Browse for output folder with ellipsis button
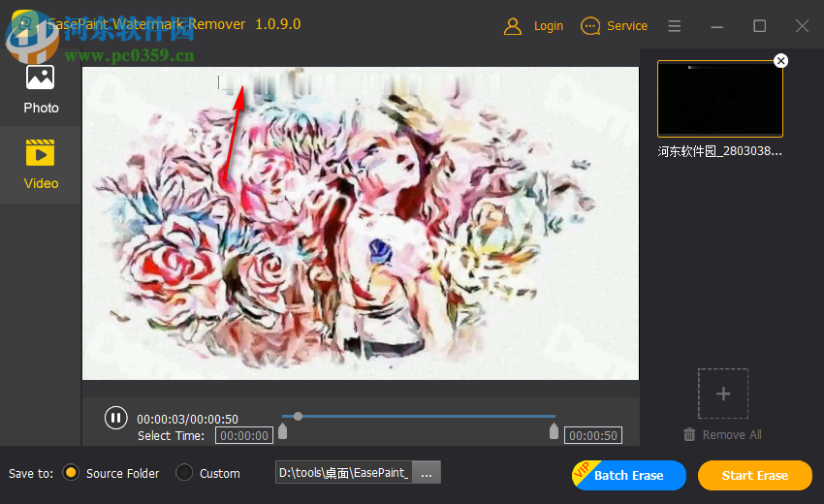 tap(427, 472)
